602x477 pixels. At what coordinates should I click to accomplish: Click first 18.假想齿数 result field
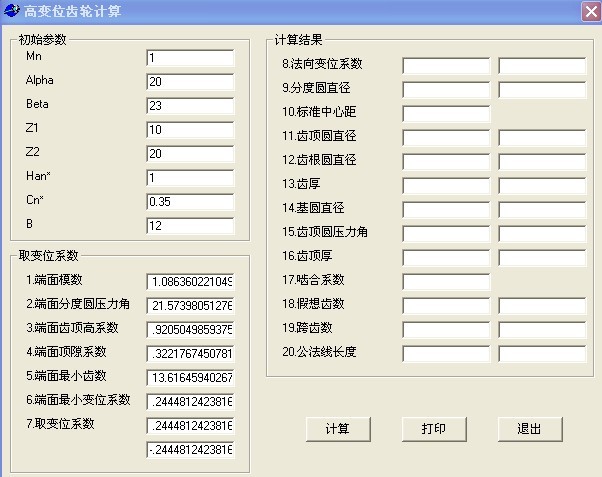[447, 306]
